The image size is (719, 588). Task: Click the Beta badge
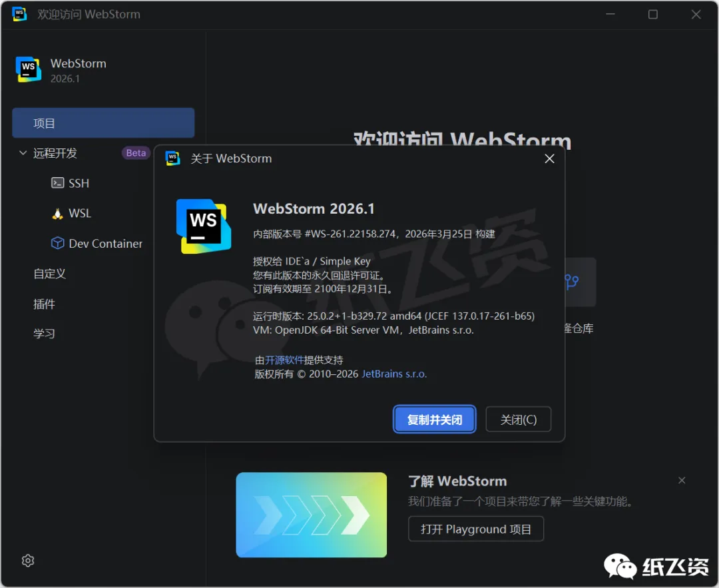coord(136,152)
